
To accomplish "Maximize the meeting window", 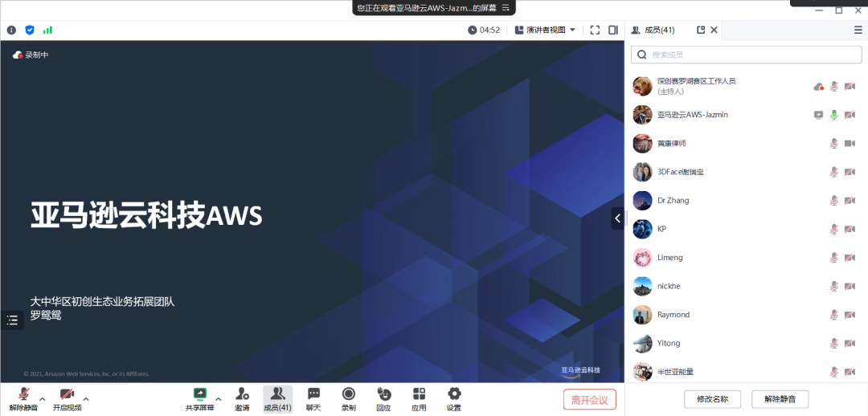I will click(x=839, y=10).
